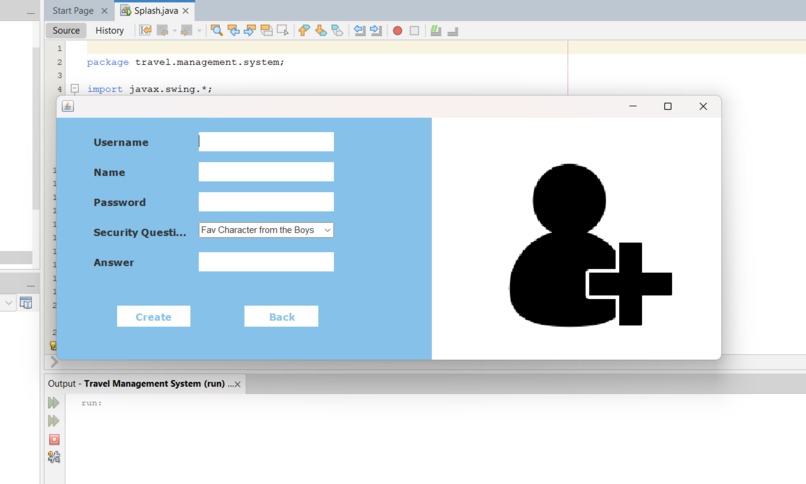Click the Uncomment icon
Viewport: 806px width, 484px height.
pos(452,31)
